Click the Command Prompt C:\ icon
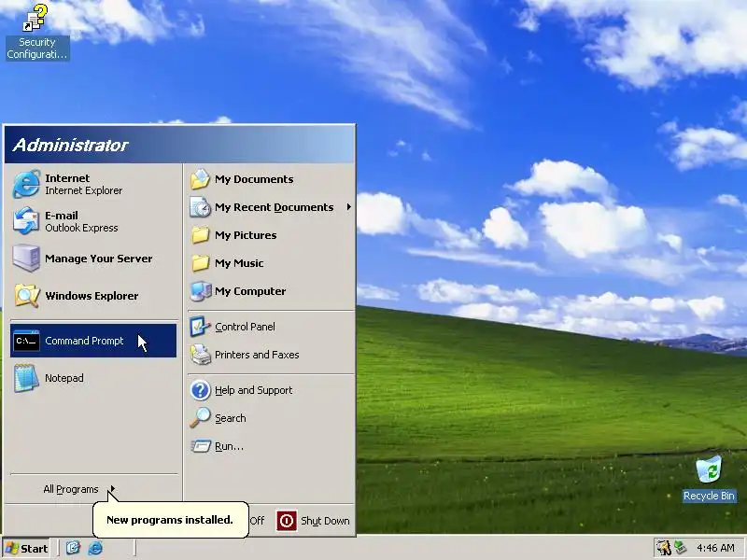The height and width of the screenshot is (560, 747). (x=26, y=341)
